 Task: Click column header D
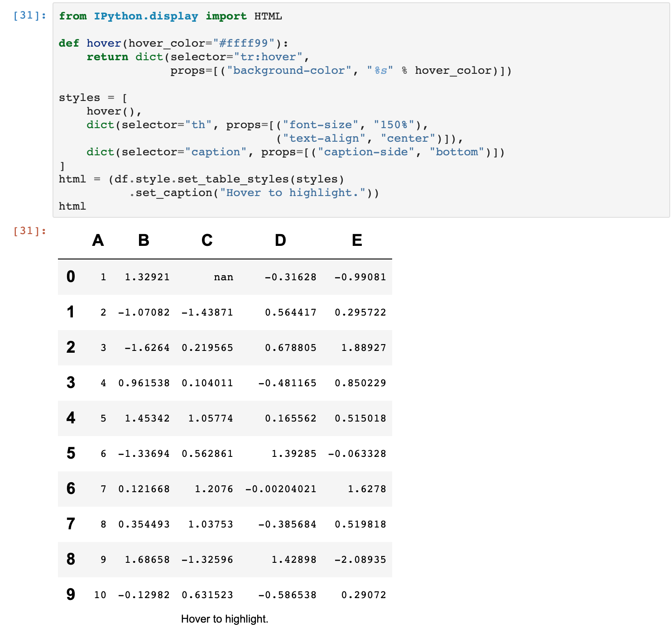[x=280, y=240]
